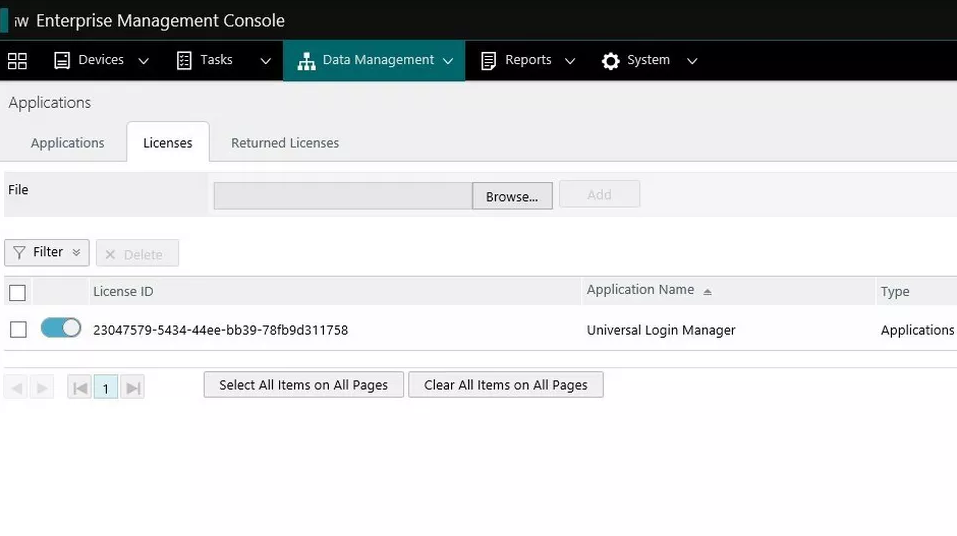Click the next page arrow
Viewport: 957px width, 536px height.
pyautogui.click(x=41, y=388)
